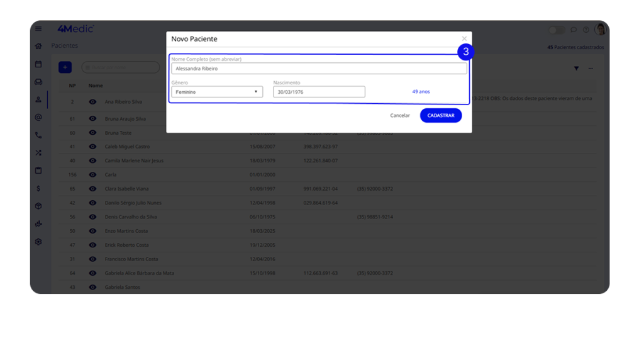Open the hamburger menu in top bar
The width and height of the screenshot is (644, 338).
click(38, 29)
